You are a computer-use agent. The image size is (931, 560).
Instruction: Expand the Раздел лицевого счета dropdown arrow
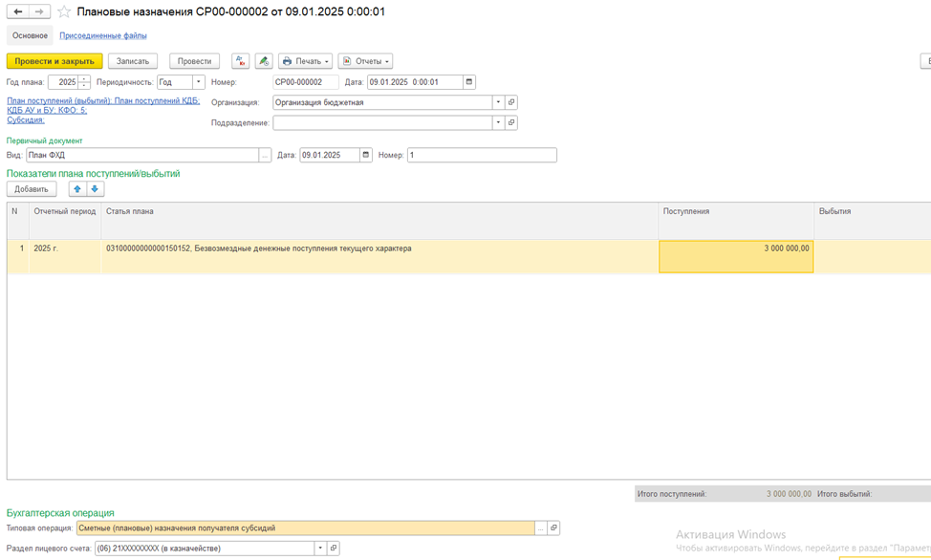[320, 549]
